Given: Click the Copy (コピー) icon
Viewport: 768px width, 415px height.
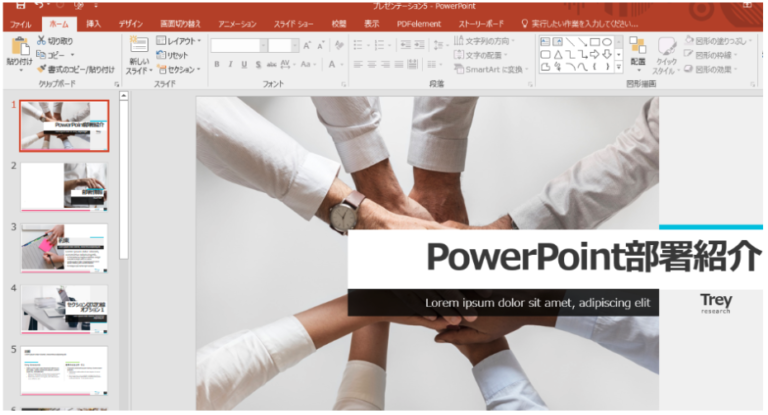Looking at the screenshot, I should coord(41,54).
